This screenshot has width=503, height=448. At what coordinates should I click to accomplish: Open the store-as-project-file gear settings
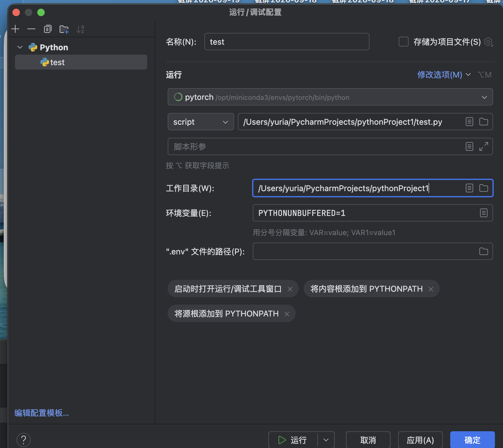488,42
